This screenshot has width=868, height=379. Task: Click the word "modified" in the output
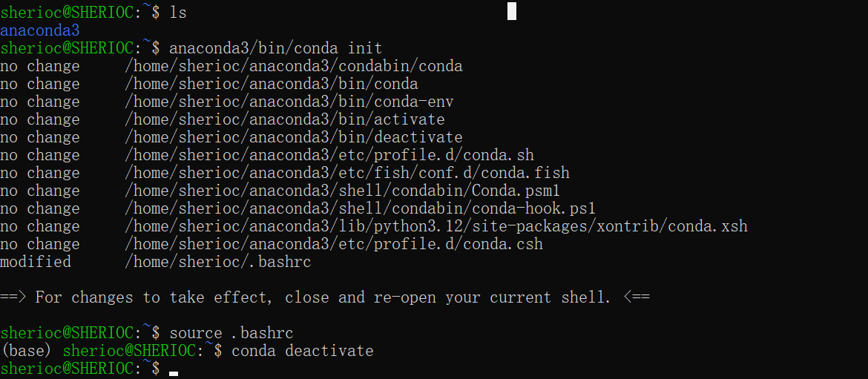(36, 262)
